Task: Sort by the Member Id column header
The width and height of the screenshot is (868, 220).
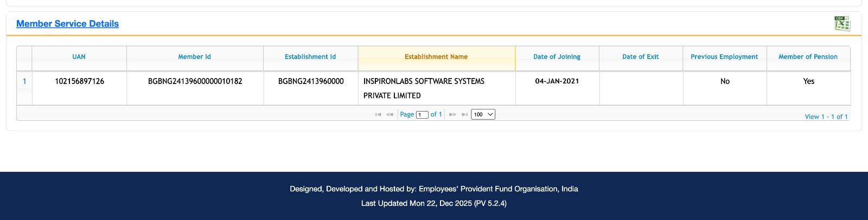Action: (x=194, y=57)
